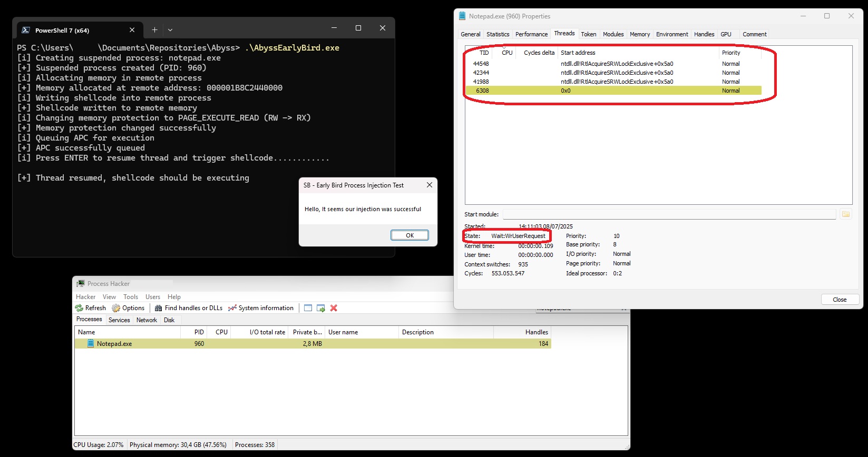The image size is (868, 457).
Task: Open the View menu
Action: (x=109, y=297)
